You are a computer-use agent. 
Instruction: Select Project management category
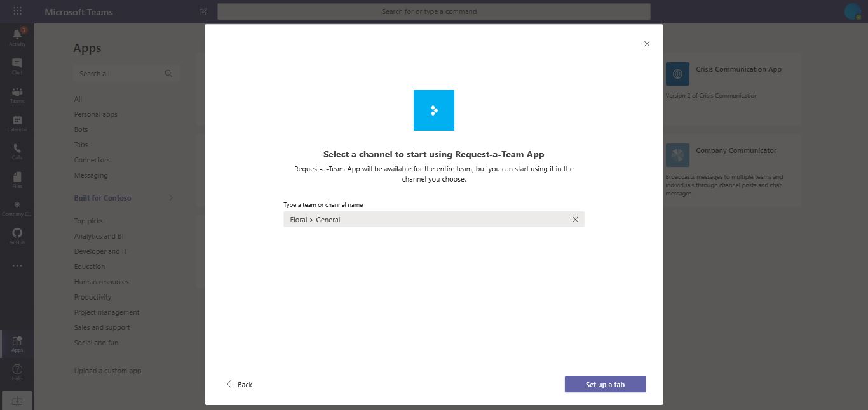(107, 312)
